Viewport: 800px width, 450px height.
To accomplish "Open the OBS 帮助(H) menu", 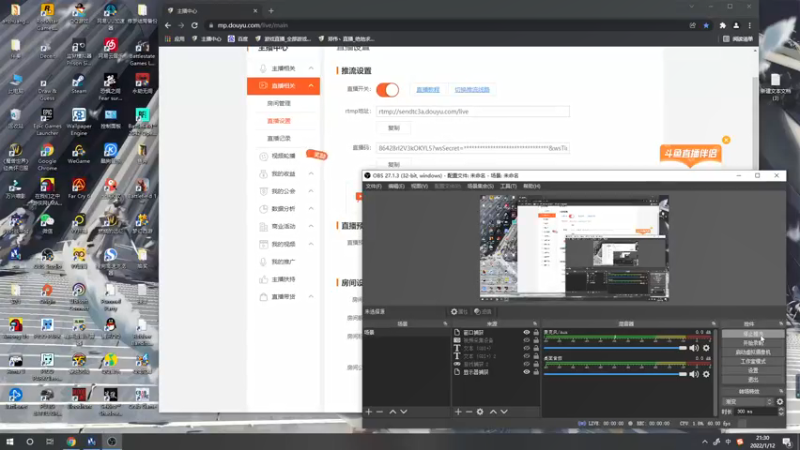I will (531, 186).
